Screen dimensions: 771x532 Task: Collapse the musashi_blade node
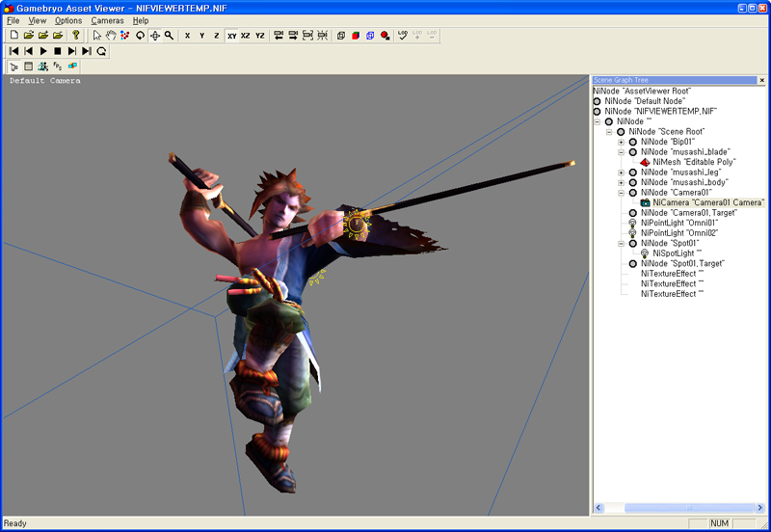tap(621, 152)
